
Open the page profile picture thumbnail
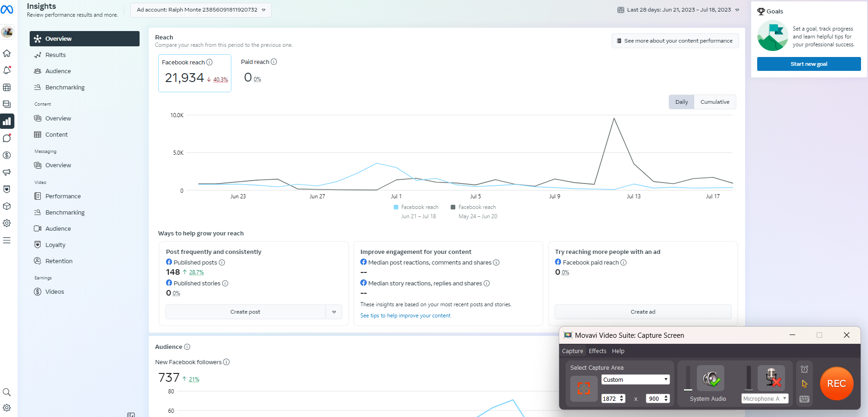pyautogui.click(x=7, y=32)
